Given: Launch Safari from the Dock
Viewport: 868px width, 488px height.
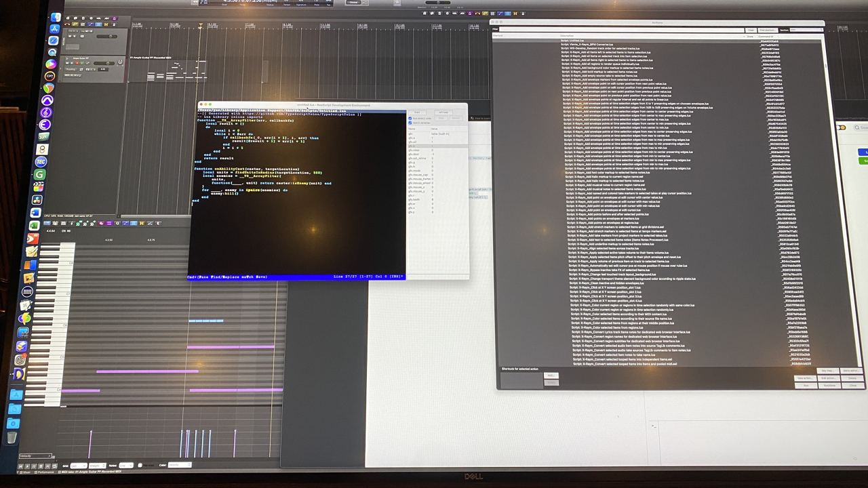Looking at the screenshot, I should point(54,41).
